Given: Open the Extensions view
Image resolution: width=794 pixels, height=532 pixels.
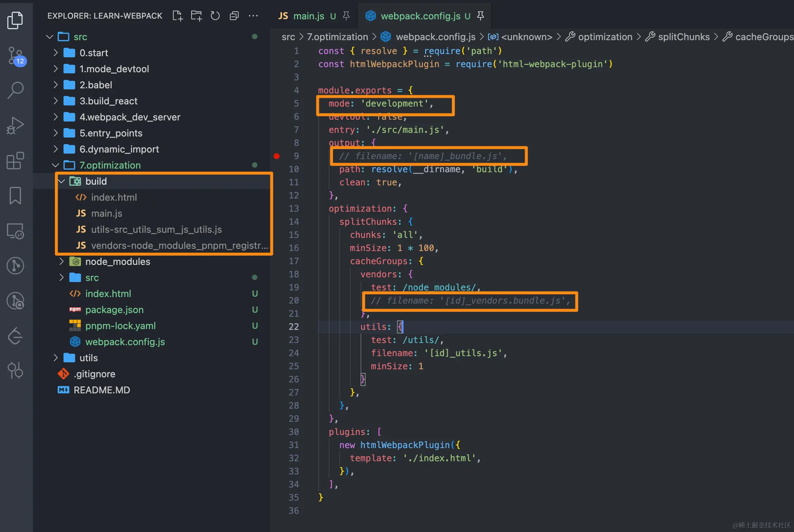Looking at the screenshot, I should click(x=16, y=161).
